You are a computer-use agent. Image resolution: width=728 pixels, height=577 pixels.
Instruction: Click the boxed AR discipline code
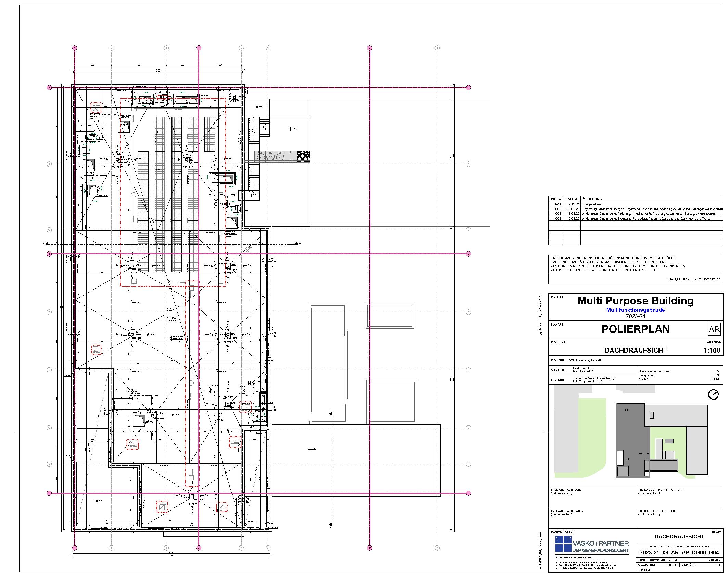(x=714, y=329)
